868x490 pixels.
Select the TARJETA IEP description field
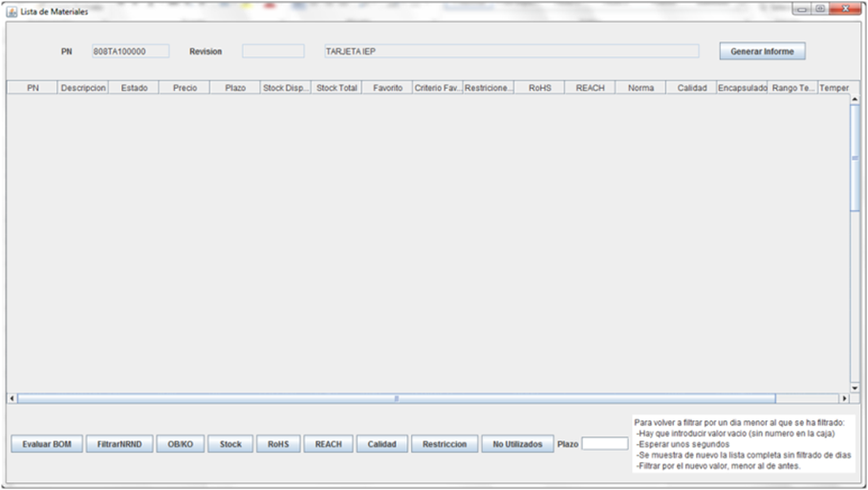(510, 52)
